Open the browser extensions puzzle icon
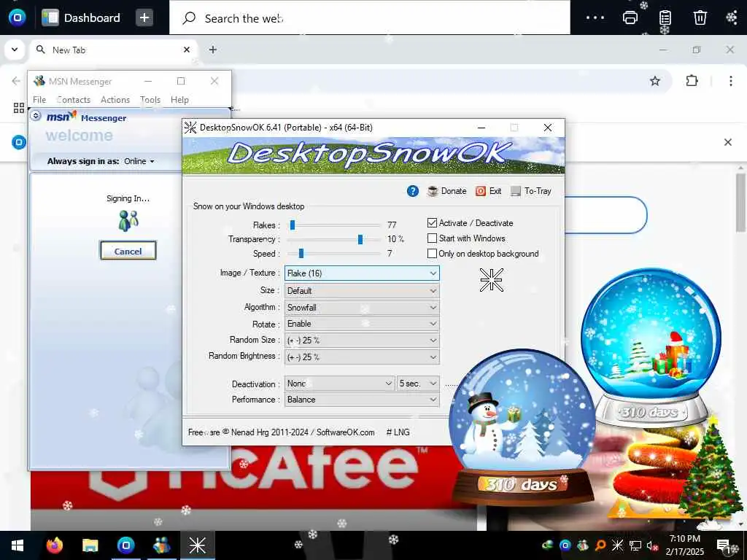Image resolution: width=747 pixels, height=560 pixels. click(692, 81)
